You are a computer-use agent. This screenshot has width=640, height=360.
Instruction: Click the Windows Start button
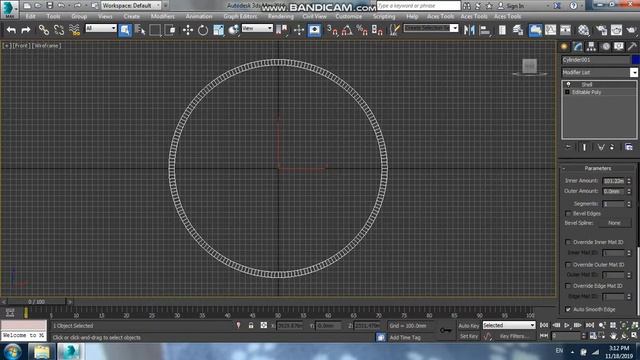coord(13,351)
